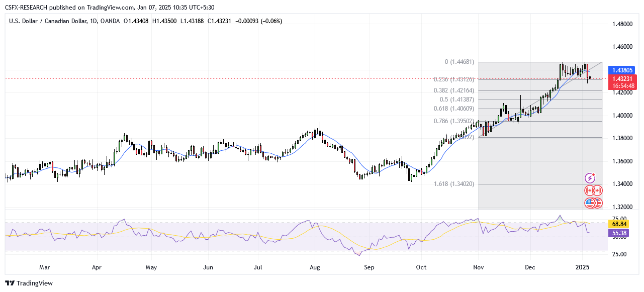Click the Aug label on the time axis
Image resolution: width=644 pixels, height=292 pixels.
click(x=315, y=267)
